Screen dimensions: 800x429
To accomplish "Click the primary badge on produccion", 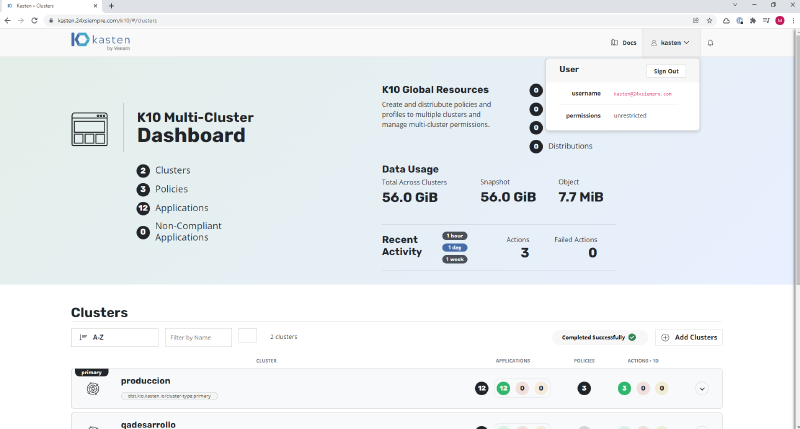I will [92, 372].
